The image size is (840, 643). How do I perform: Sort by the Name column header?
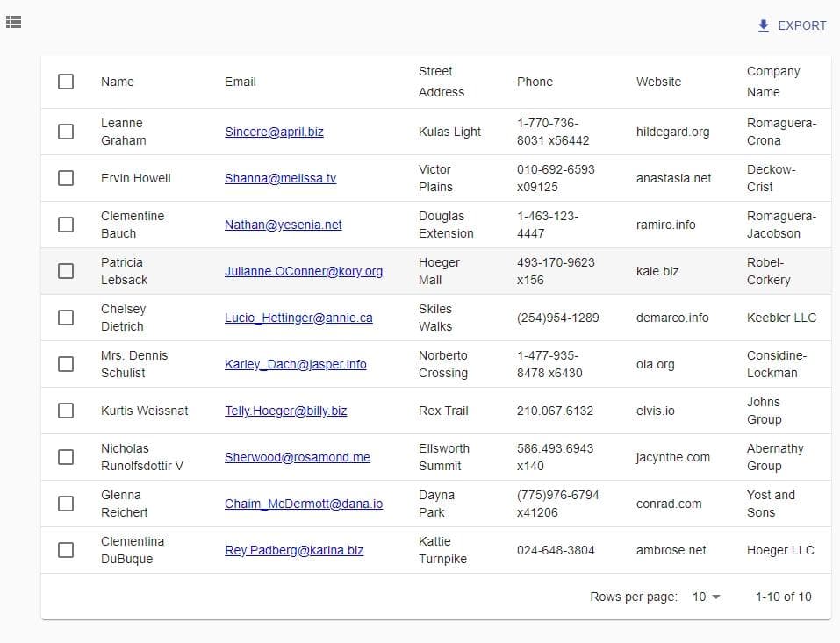coord(118,82)
